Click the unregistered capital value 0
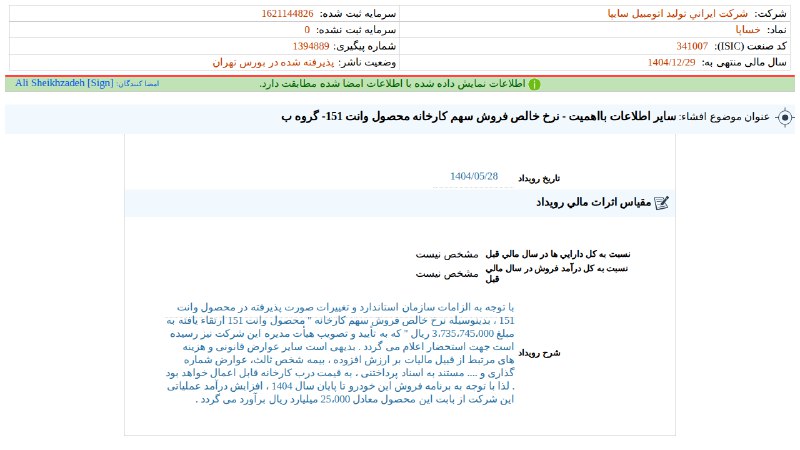Image resolution: width=800 pixels, height=450 pixels. click(x=307, y=30)
